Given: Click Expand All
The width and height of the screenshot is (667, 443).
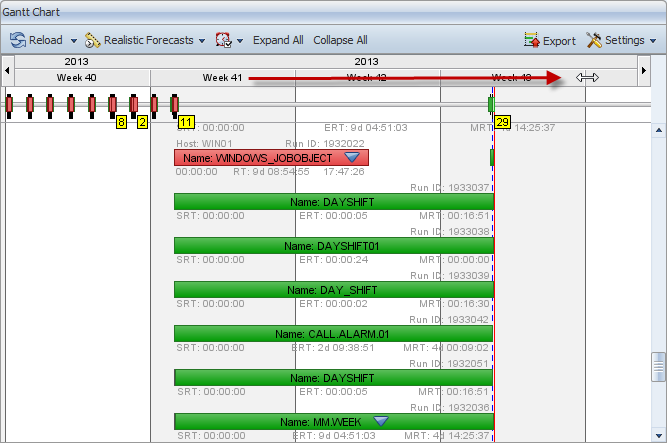Looking at the screenshot, I should pos(278,41).
